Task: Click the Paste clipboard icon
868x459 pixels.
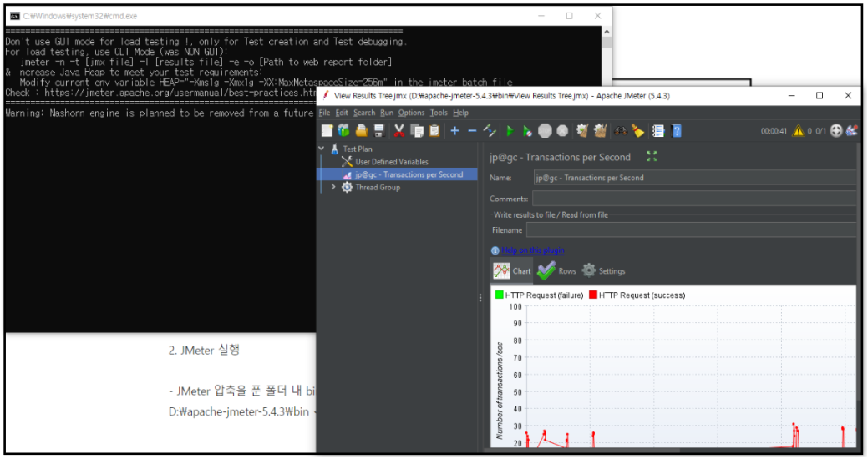Action: (x=434, y=131)
